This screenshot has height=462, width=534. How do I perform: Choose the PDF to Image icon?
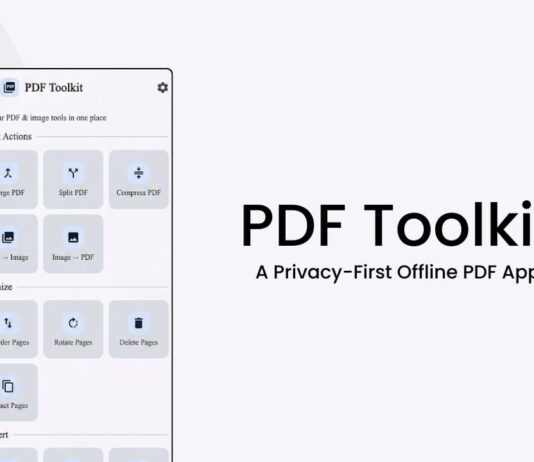[8, 237]
